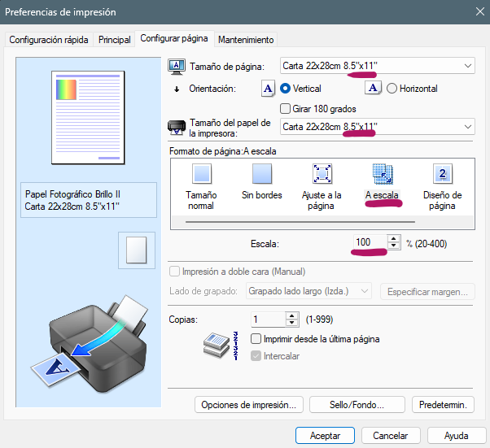Select Ajuste a la página icon
Viewport: 490px width, 448px height.
click(322, 172)
